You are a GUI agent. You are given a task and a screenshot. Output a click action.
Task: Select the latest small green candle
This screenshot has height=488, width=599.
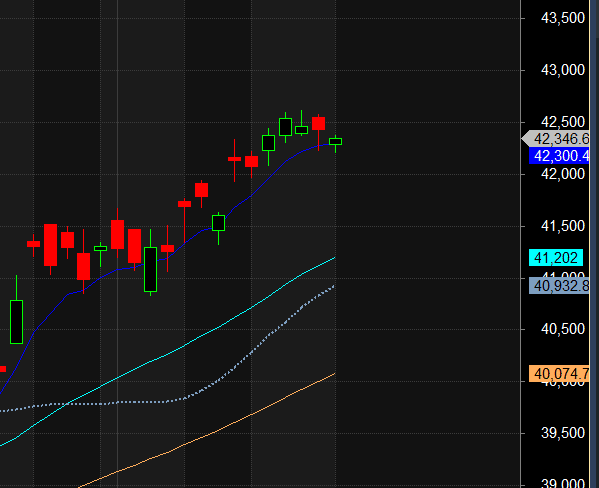point(335,142)
